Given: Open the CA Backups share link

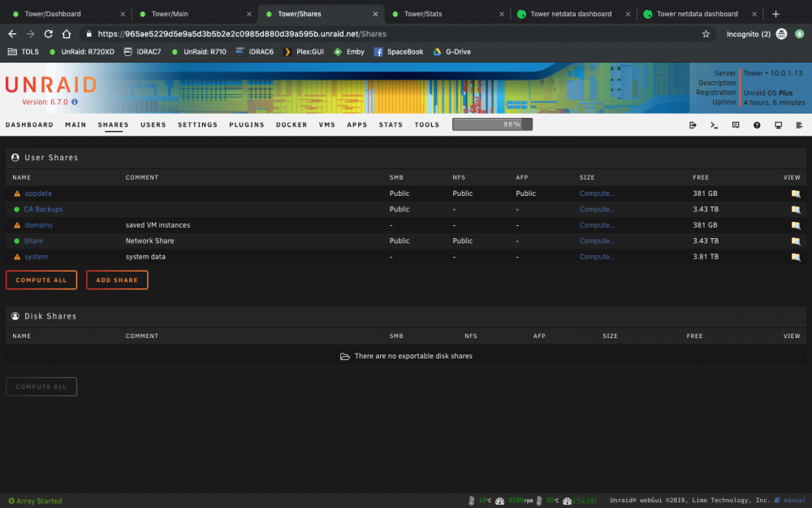Looking at the screenshot, I should coord(44,210).
